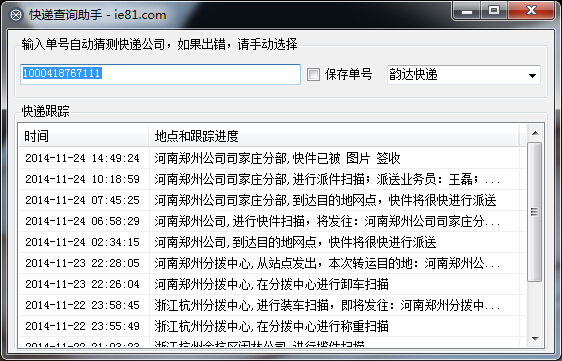This screenshot has width=562, height=361.
Task: Click the 在分拨中心进行卸车扫描 entry
Action: point(271,284)
